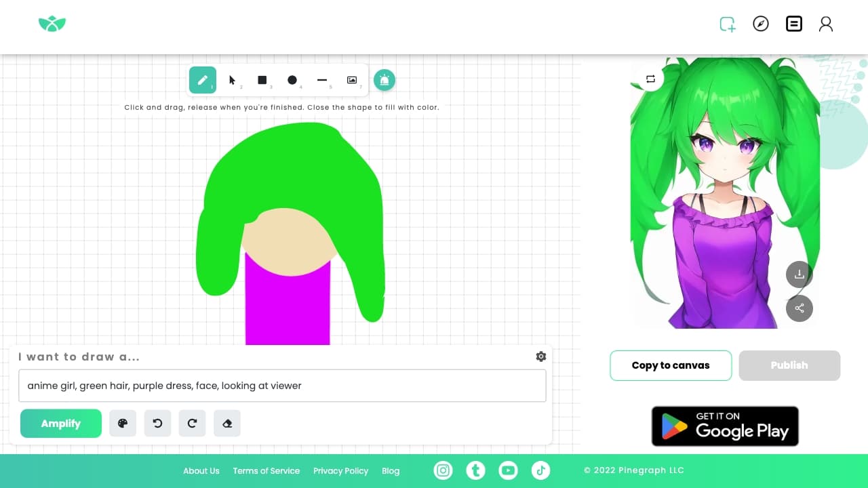The height and width of the screenshot is (488, 868).
Task: Download the generated anime image
Action: (799, 274)
